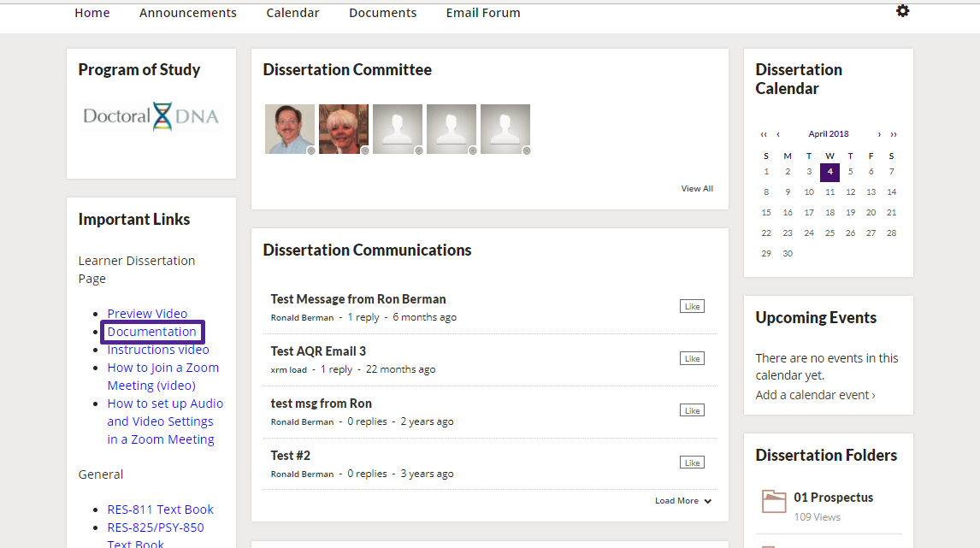The image size is (980, 548).
Task: Select April 1 in calendar
Action: pyautogui.click(x=766, y=172)
